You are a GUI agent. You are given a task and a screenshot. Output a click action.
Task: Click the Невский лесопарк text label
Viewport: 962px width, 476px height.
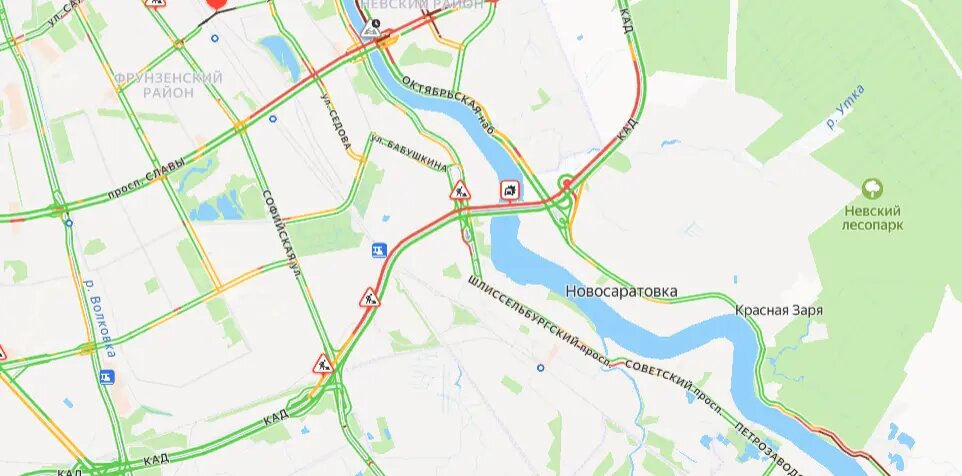[872, 218]
